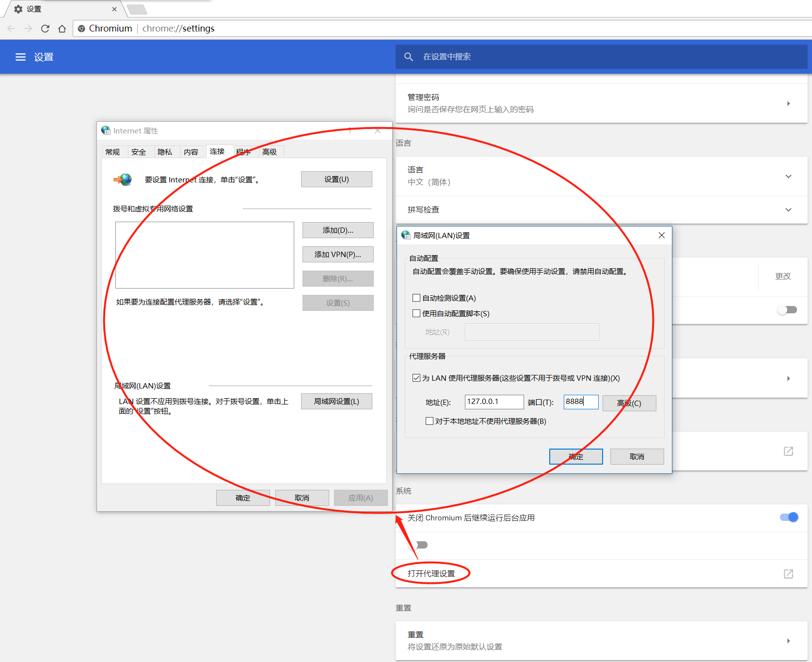Click external link icon above 系统 section
Image resolution: width=812 pixels, height=662 pixels.
789,451
